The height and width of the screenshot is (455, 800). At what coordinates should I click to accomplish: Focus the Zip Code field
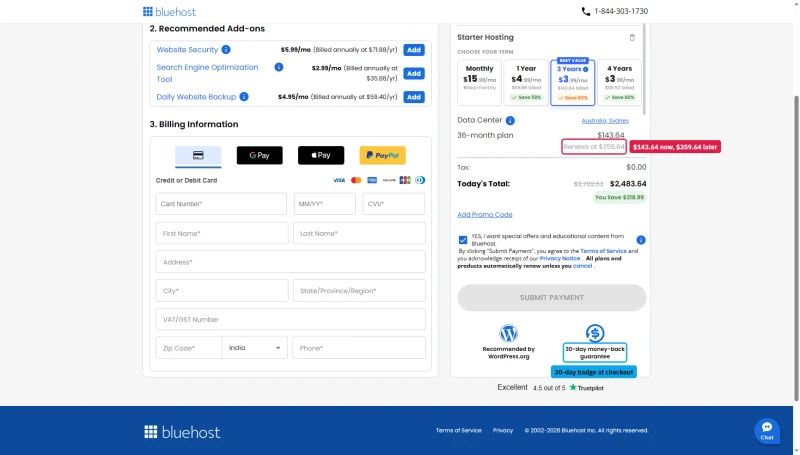189,348
